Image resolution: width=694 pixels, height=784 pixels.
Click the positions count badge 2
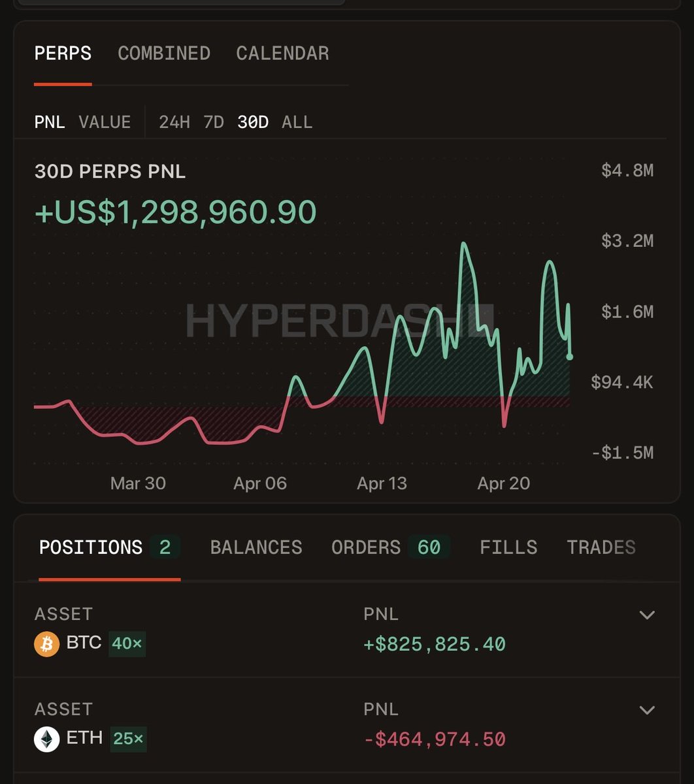click(x=165, y=547)
